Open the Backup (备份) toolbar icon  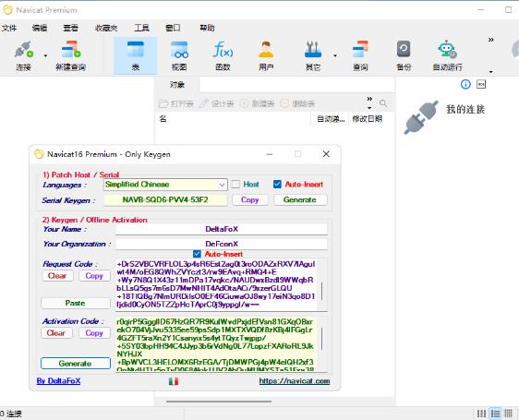404,50
